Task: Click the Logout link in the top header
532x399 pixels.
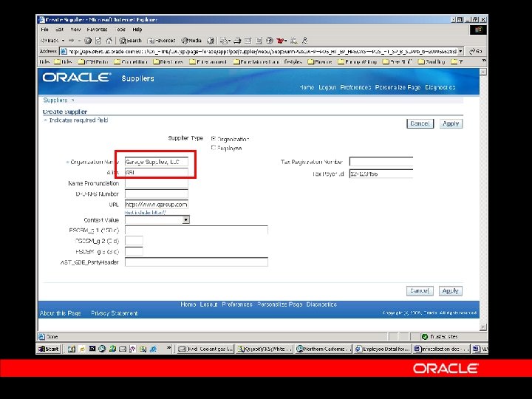Action: coord(327,87)
